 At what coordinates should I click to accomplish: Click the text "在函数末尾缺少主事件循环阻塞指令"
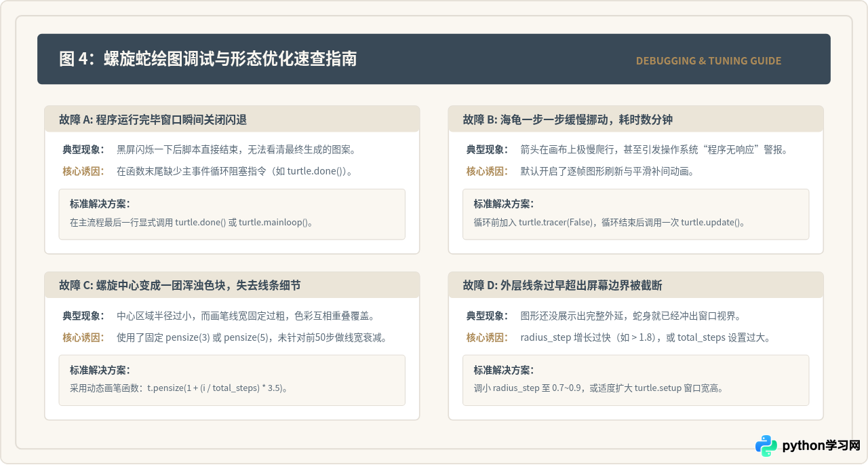pyautogui.click(x=193, y=171)
